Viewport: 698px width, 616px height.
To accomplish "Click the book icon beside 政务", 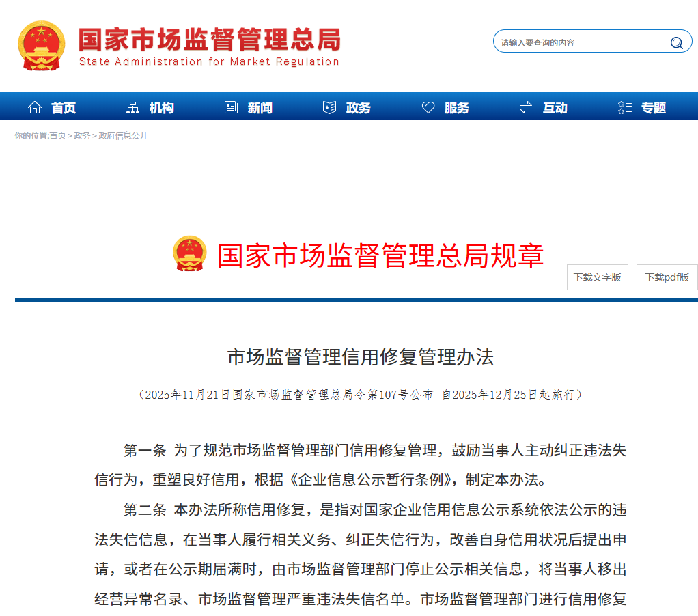I will [330, 107].
